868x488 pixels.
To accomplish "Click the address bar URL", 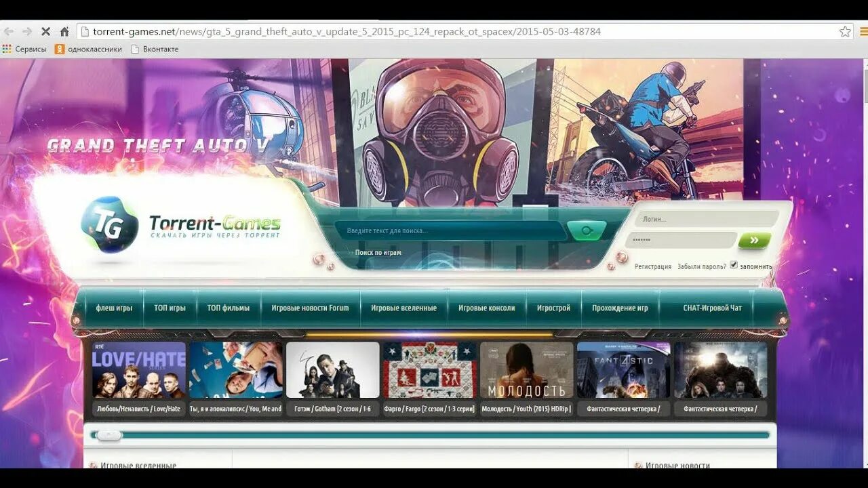I will pos(347,31).
